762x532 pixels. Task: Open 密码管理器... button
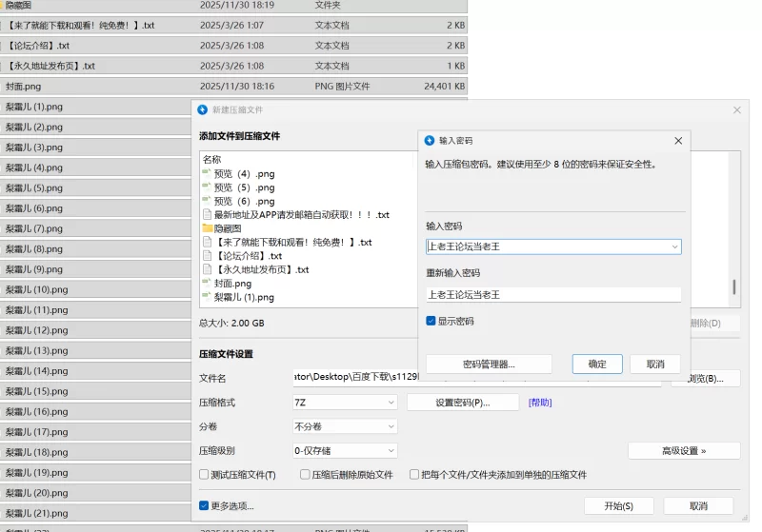click(x=489, y=364)
